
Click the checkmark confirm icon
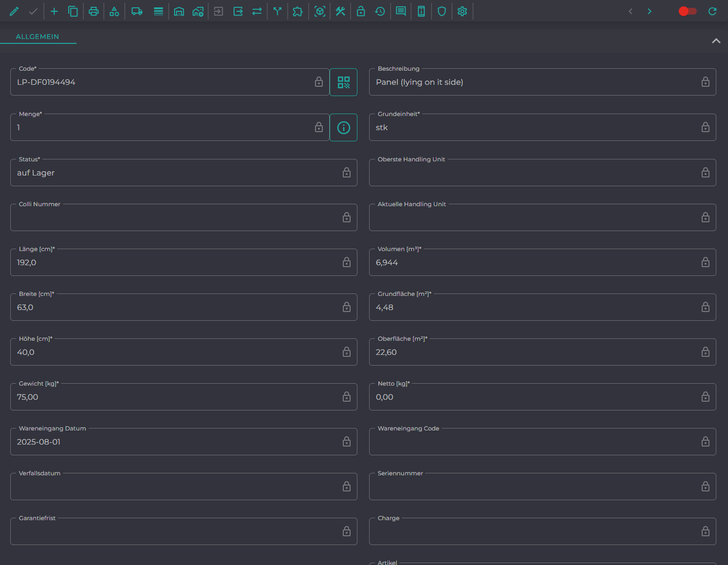33,11
